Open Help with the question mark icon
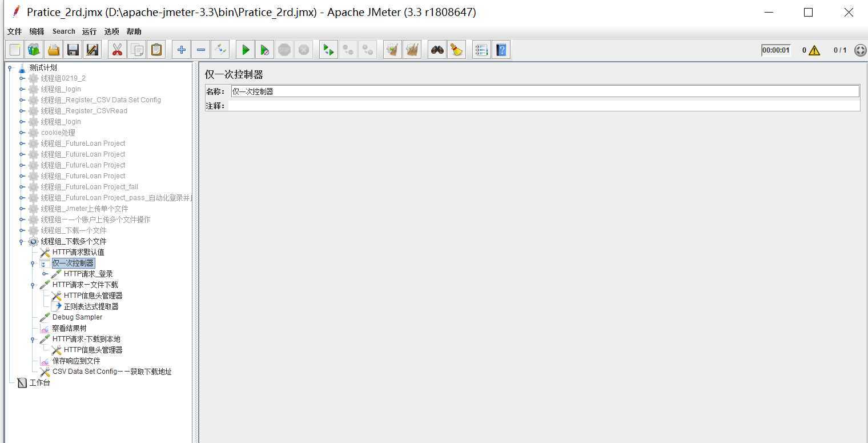This screenshot has width=868, height=443. tap(501, 50)
